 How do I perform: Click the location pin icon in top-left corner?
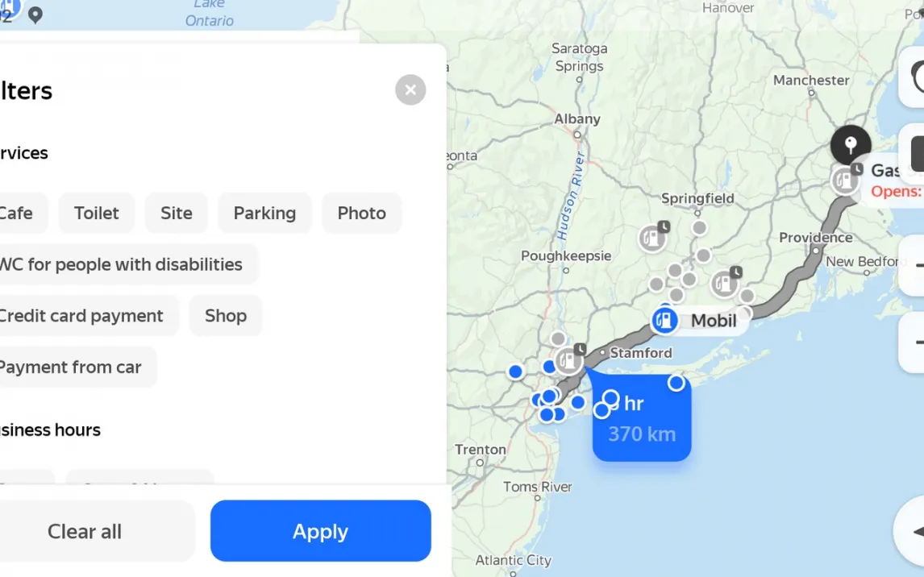coord(35,15)
